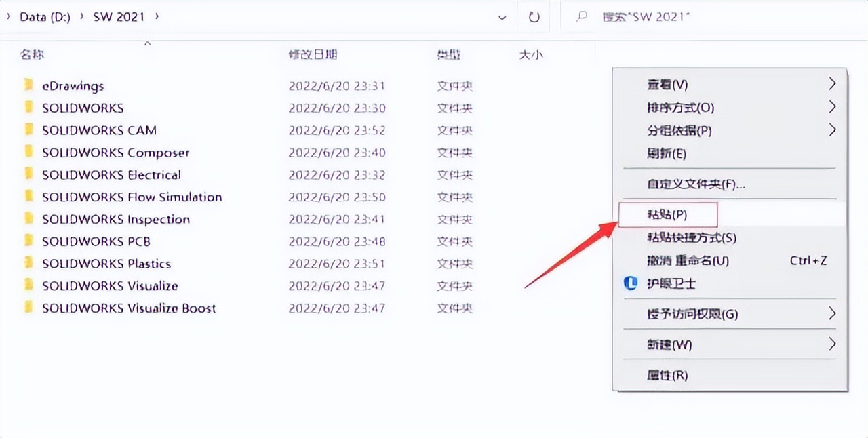Open the SOLIDWORKS Electrical folder icon
This screenshot has width=868, height=438.
click(28, 175)
